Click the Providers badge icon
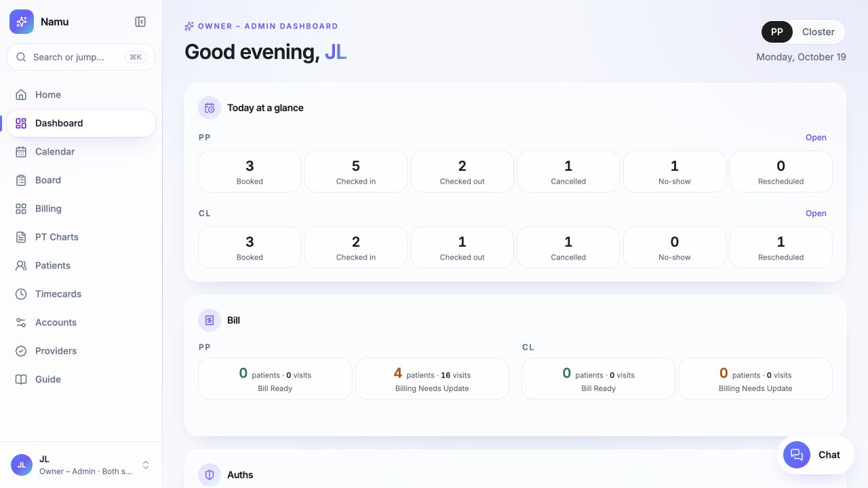This screenshot has width=868, height=488. coord(21,351)
